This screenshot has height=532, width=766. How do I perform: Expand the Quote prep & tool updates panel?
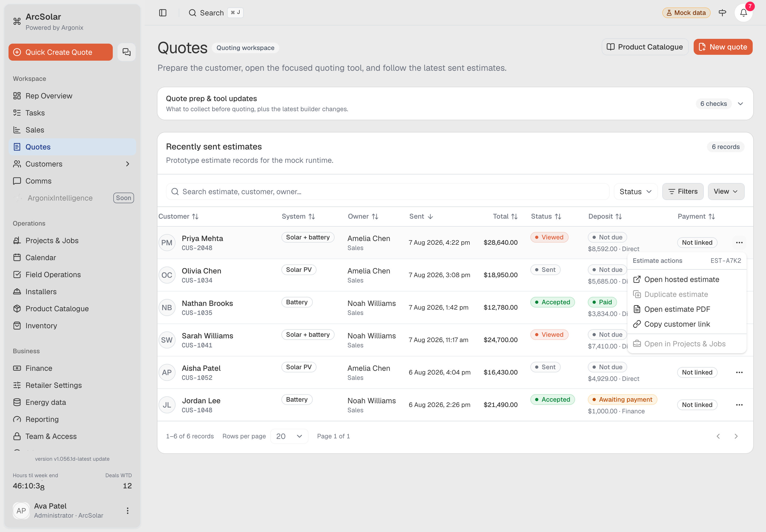tap(740, 104)
